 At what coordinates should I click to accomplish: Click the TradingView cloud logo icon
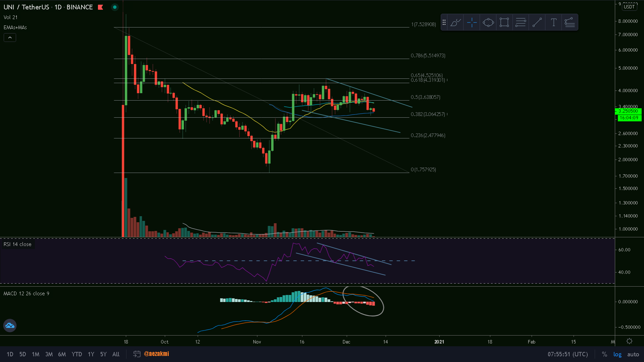pos(10,325)
